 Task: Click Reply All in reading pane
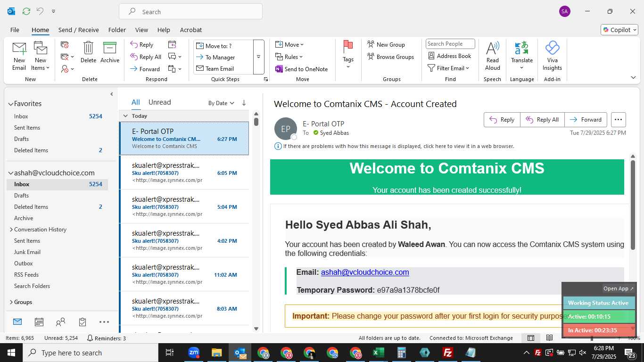pos(542,120)
